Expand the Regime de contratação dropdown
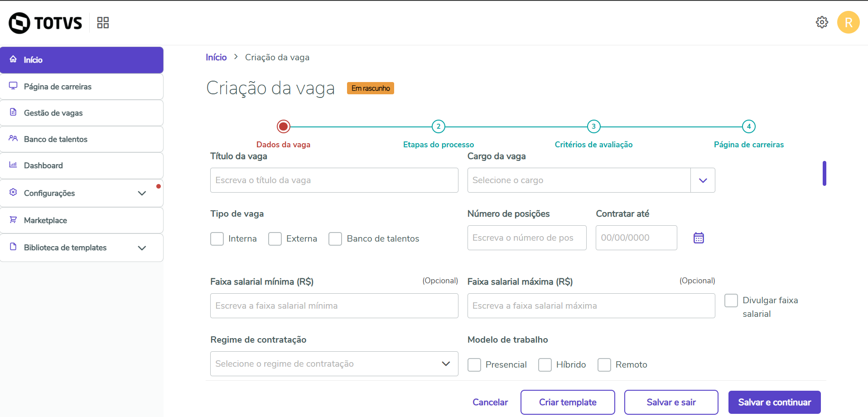The height and width of the screenshot is (417, 868). click(x=446, y=364)
